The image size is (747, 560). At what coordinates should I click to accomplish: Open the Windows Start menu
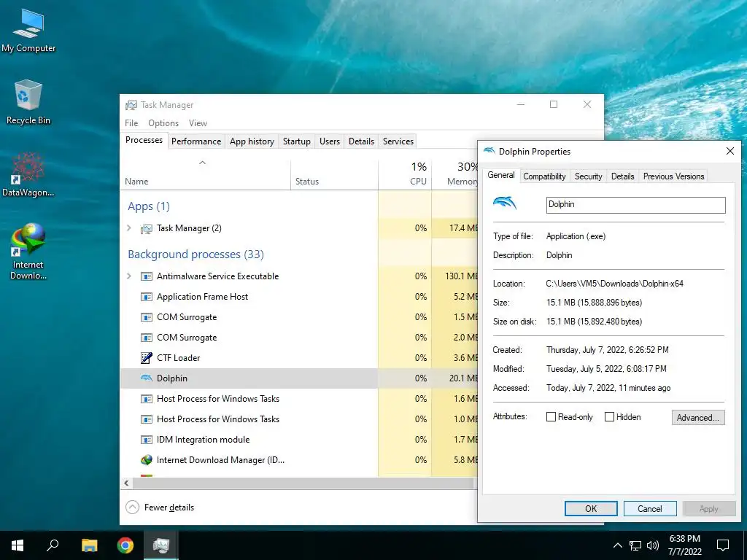[x=18, y=545]
